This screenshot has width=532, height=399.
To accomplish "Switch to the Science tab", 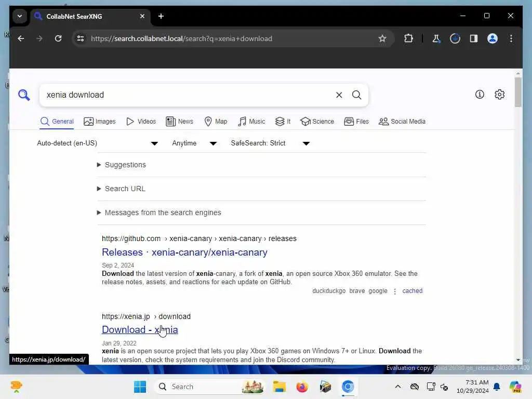I will tap(317, 122).
